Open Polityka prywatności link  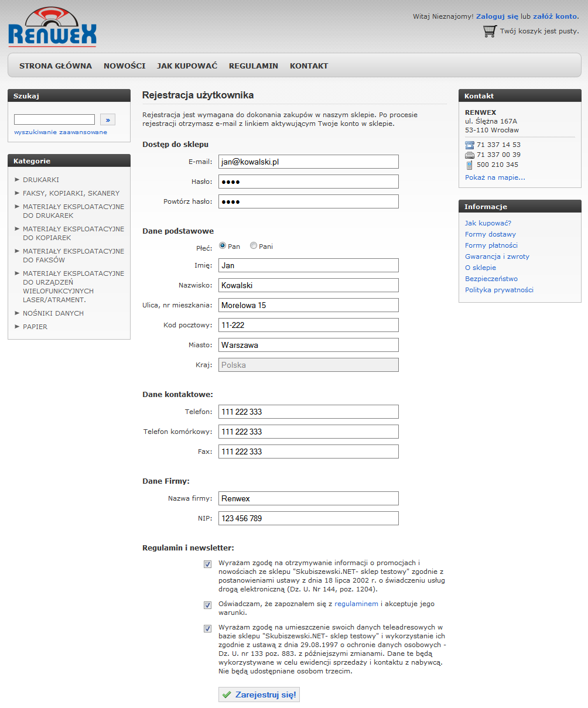tap(499, 290)
